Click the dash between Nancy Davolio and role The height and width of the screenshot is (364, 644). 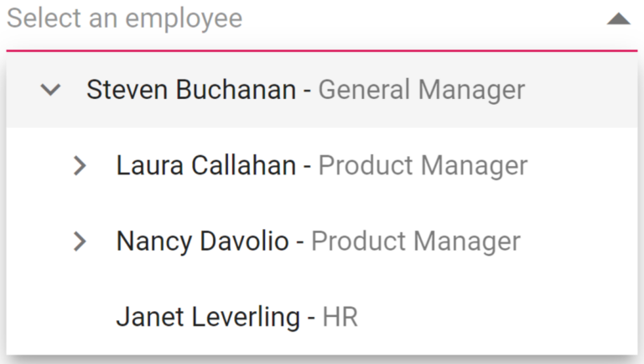coord(300,243)
